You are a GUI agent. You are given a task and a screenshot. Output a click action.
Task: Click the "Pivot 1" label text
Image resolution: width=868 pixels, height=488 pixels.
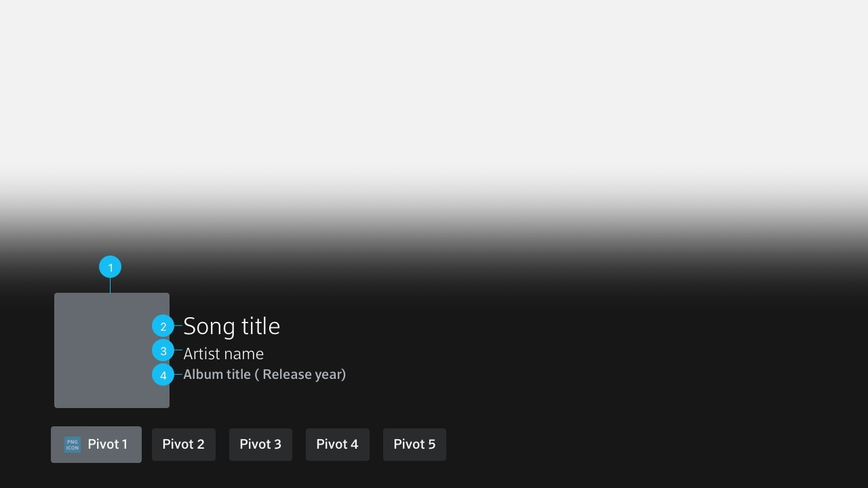(107, 445)
